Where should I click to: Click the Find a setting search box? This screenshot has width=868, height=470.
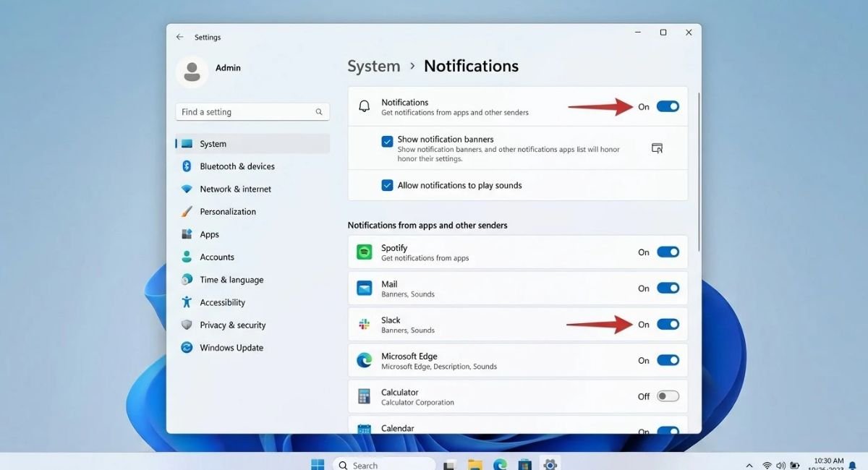(252, 112)
